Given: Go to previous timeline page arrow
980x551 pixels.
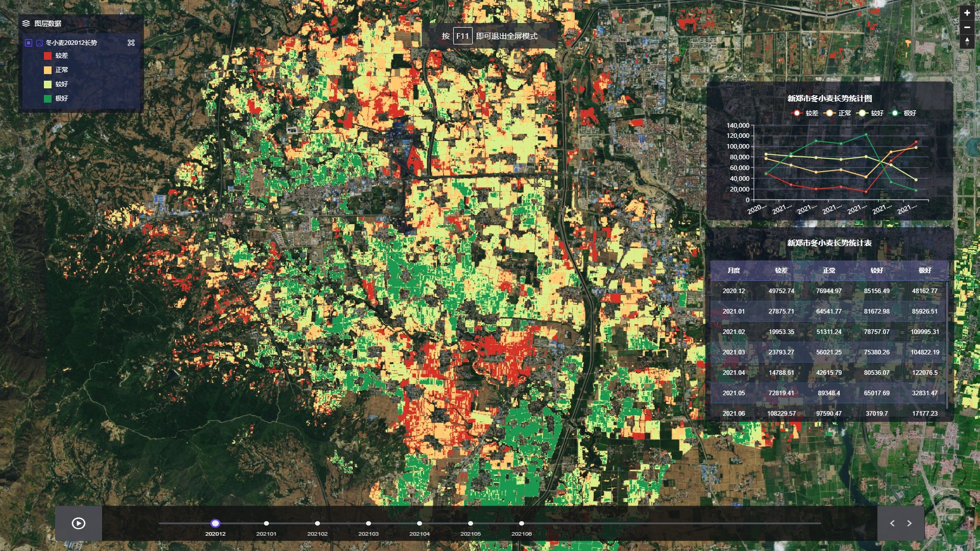Looking at the screenshot, I should coord(892,523).
